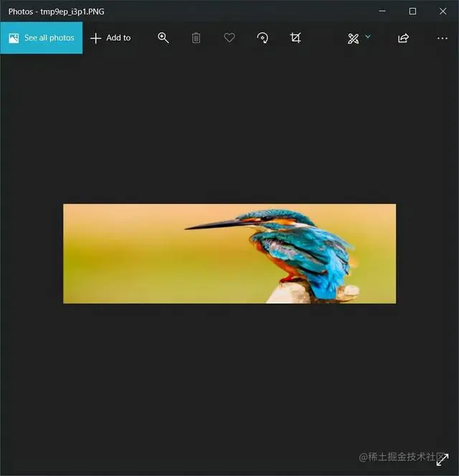Image resolution: width=459 pixels, height=476 pixels.
Task: Rotate the image with rotate icon
Action: 262,38
